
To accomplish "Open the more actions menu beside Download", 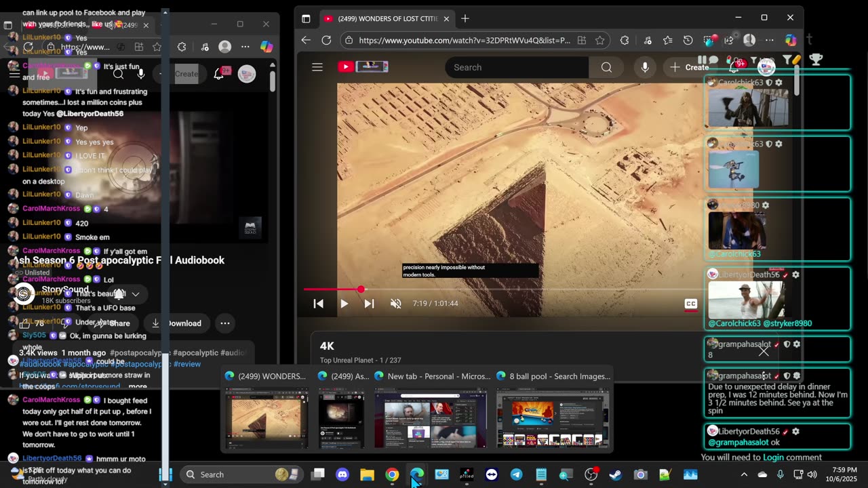I will click(x=225, y=323).
